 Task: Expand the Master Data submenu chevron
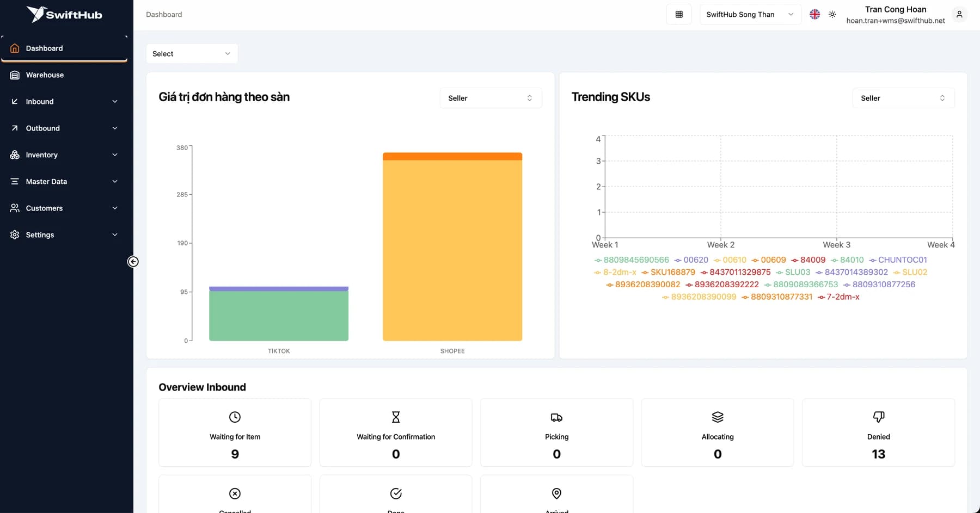(115, 182)
